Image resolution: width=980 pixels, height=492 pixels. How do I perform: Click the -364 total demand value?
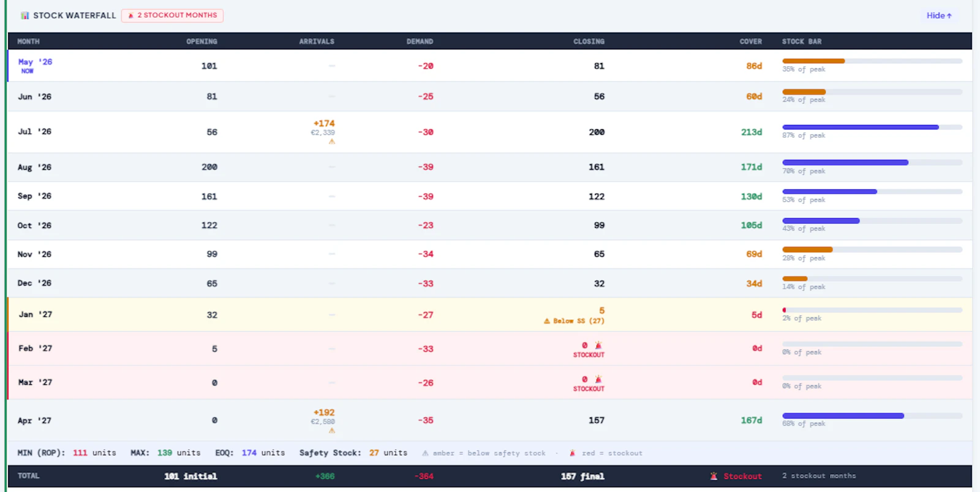tap(424, 476)
